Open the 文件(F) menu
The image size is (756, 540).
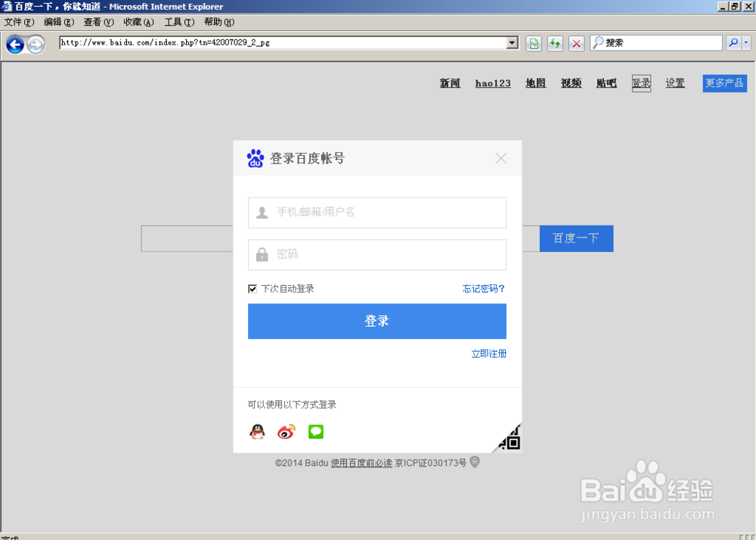pyautogui.click(x=20, y=22)
